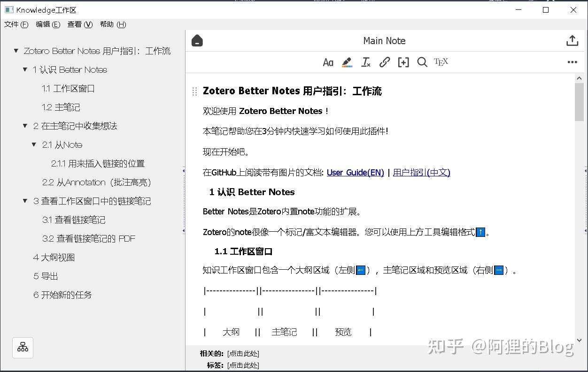Open more note options via ellipsis icon
Screen dimensions: 588x372
[572, 62]
